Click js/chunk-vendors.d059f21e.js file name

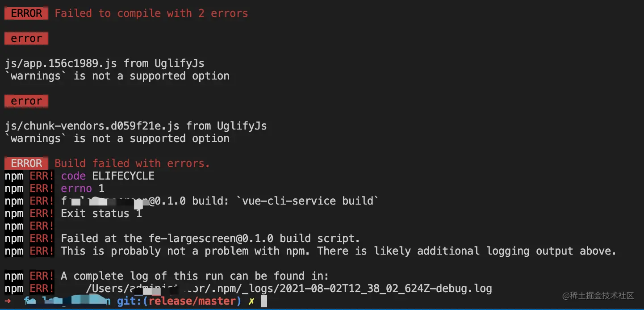[x=92, y=126]
